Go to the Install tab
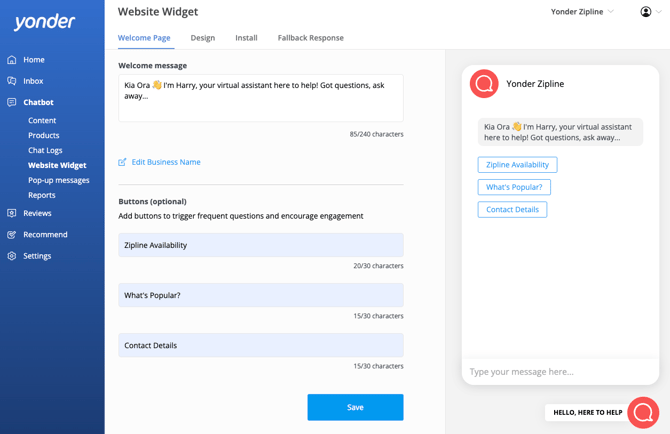Image resolution: width=670 pixels, height=434 pixels. click(246, 38)
